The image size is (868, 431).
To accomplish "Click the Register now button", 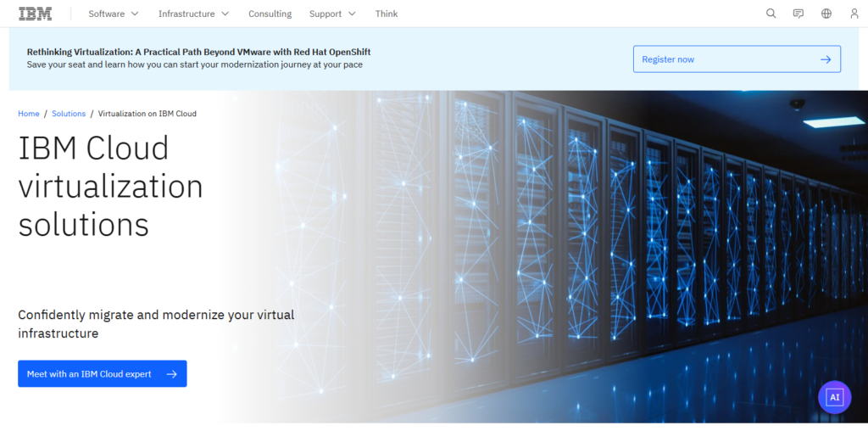I will tap(737, 59).
